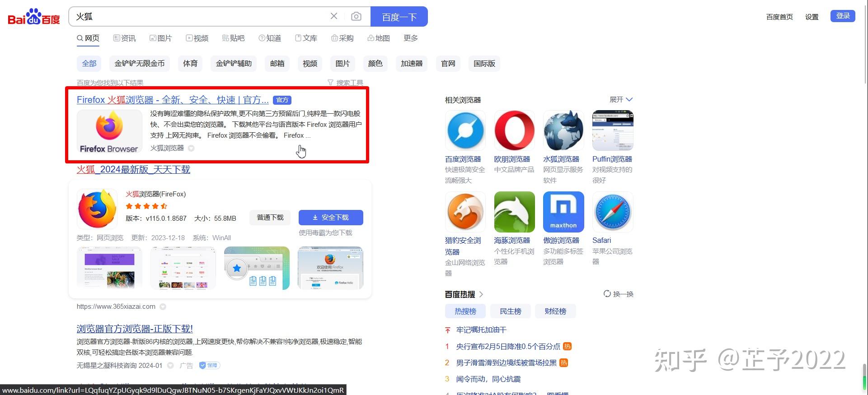868x395 pixels.
Task: Select the 加速器 filter chip
Action: 412,64
